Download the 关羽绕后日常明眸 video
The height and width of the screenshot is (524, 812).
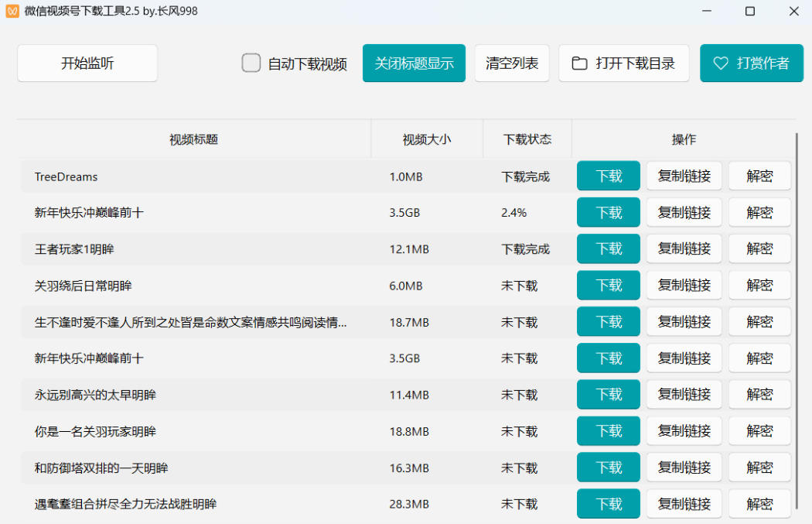coord(608,285)
